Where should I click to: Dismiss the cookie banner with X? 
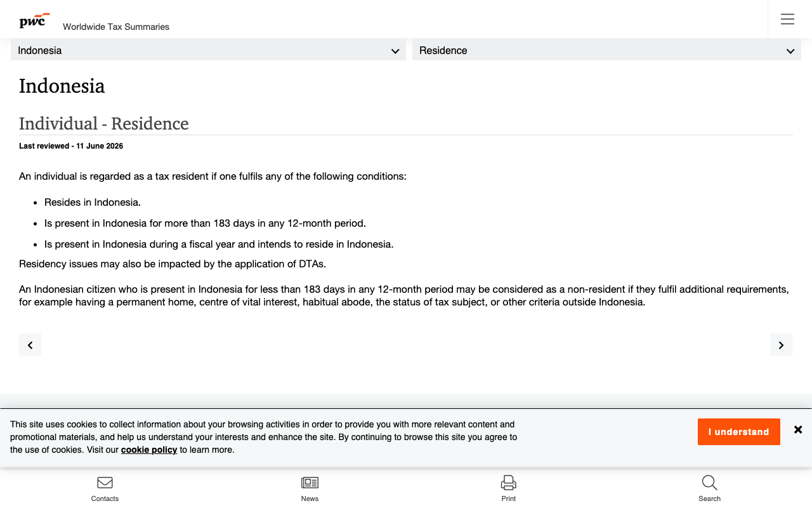tap(798, 430)
